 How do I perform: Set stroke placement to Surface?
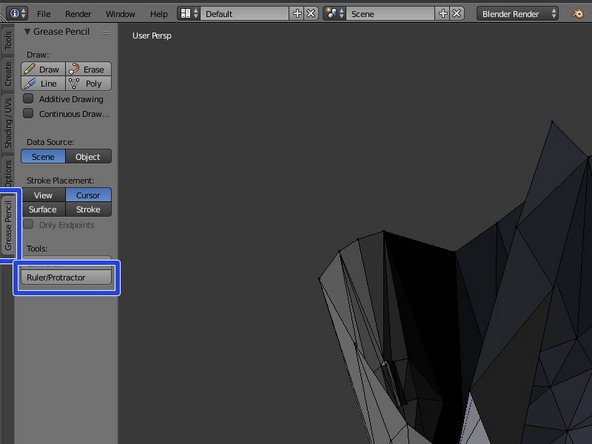[43, 210]
